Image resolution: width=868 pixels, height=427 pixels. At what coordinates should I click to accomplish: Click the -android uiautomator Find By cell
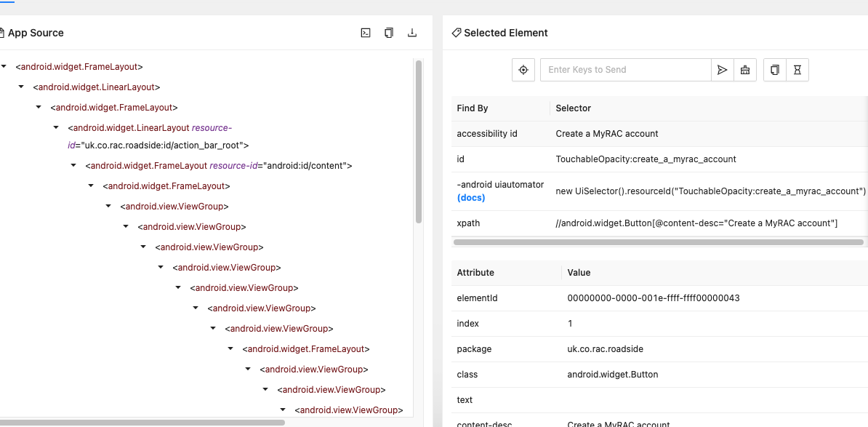coord(500,191)
